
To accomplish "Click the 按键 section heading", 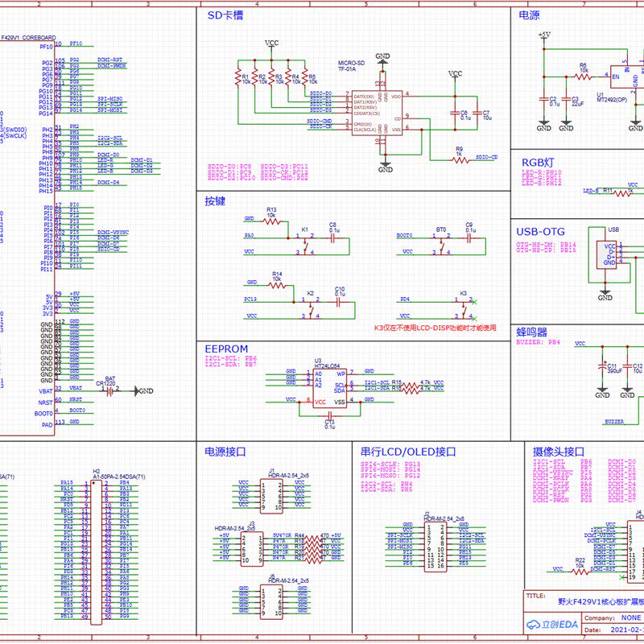I will [215, 201].
